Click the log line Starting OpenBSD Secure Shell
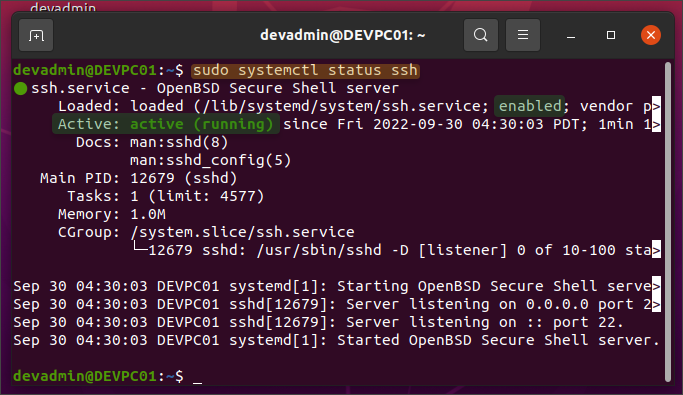 [x=332, y=286]
